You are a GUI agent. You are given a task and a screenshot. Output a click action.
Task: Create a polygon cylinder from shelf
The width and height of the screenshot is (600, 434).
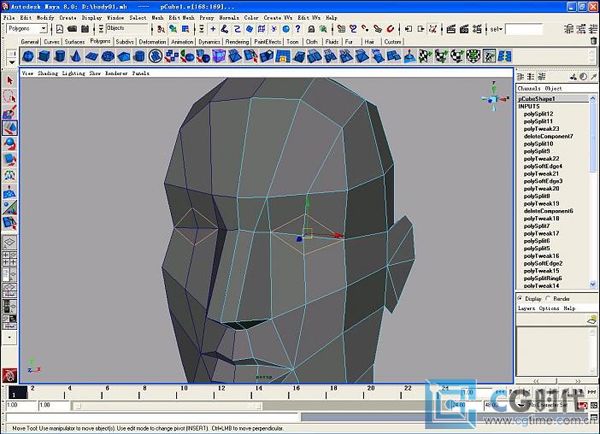60,57
